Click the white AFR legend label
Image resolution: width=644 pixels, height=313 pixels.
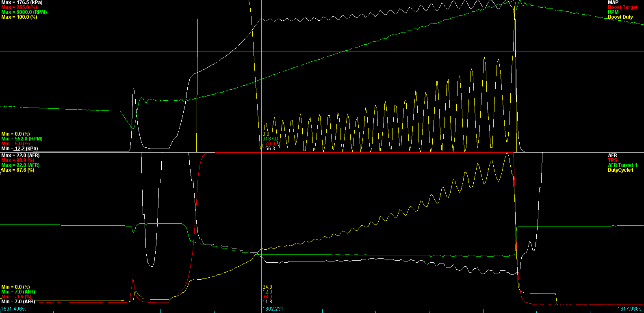pyautogui.click(x=613, y=155)
